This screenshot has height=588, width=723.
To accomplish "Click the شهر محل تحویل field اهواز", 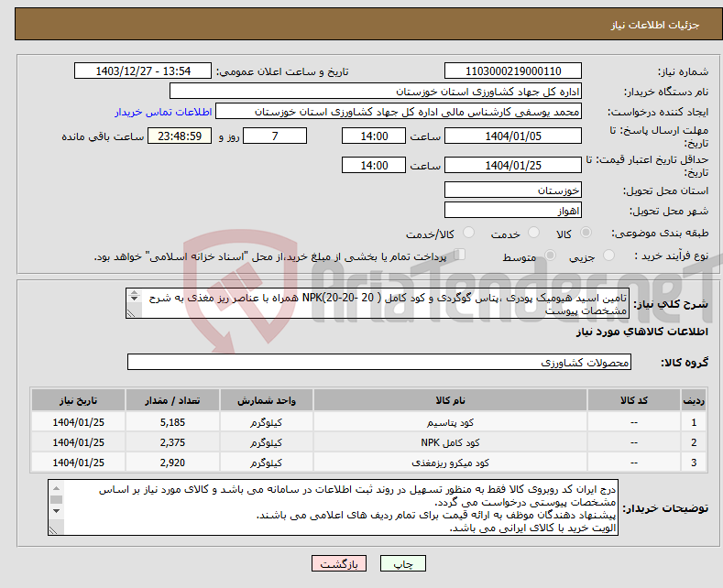I will [x=513, y=210].
